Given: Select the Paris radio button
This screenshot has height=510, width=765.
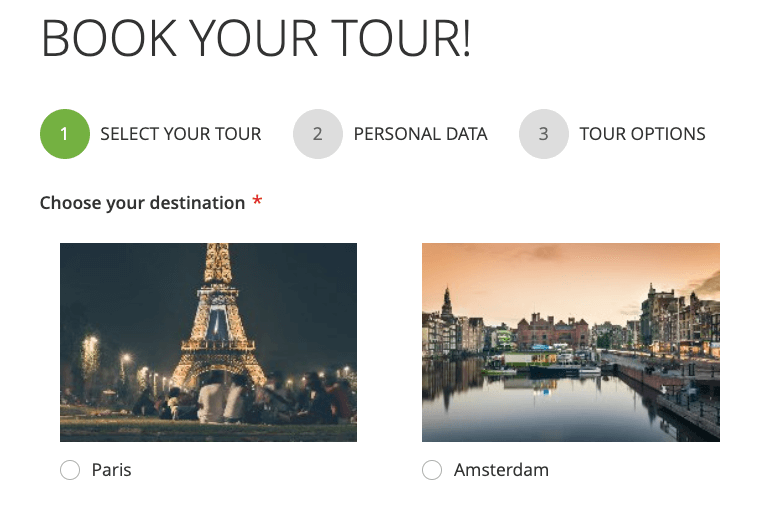Looking at the screenshot, I should pyautogui.click(x=70, y=470).
